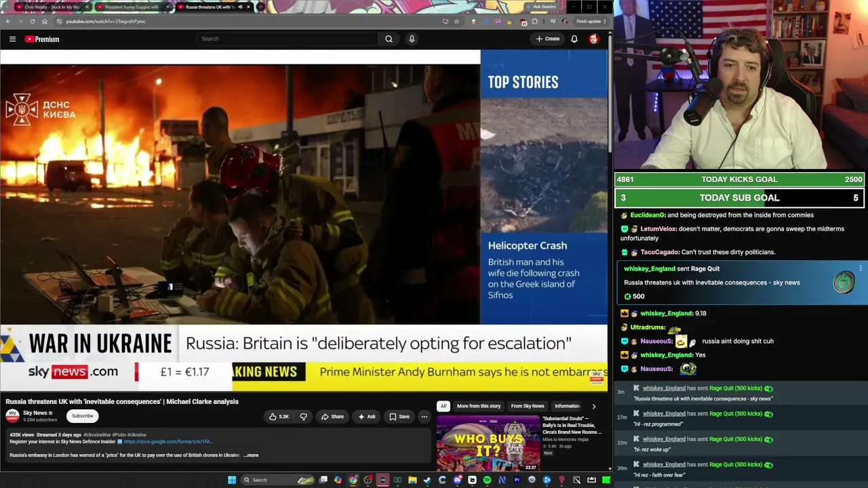Open the Sky News channel name link
Image resolution: width=868 pixels, height=488 pixels.
(35, 413)
